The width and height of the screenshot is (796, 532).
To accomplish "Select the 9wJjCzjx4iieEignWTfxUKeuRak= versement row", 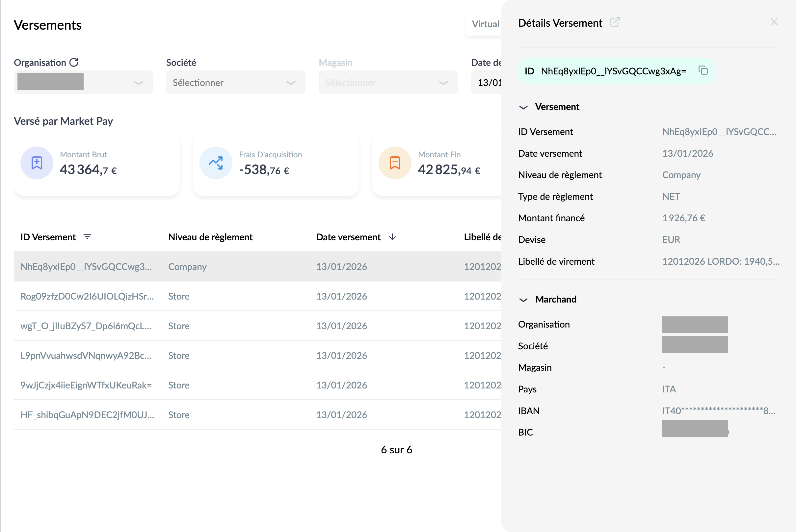I will [x=257, y=385].
